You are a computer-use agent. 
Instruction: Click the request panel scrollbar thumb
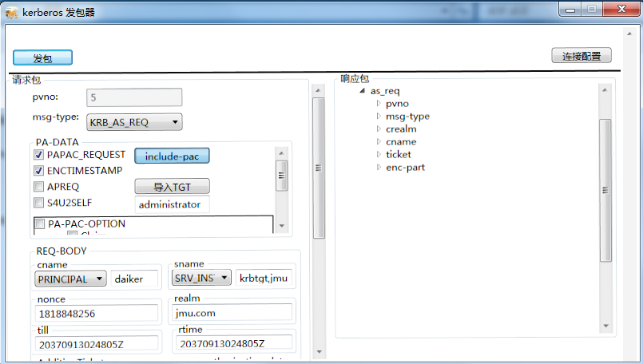319,168
